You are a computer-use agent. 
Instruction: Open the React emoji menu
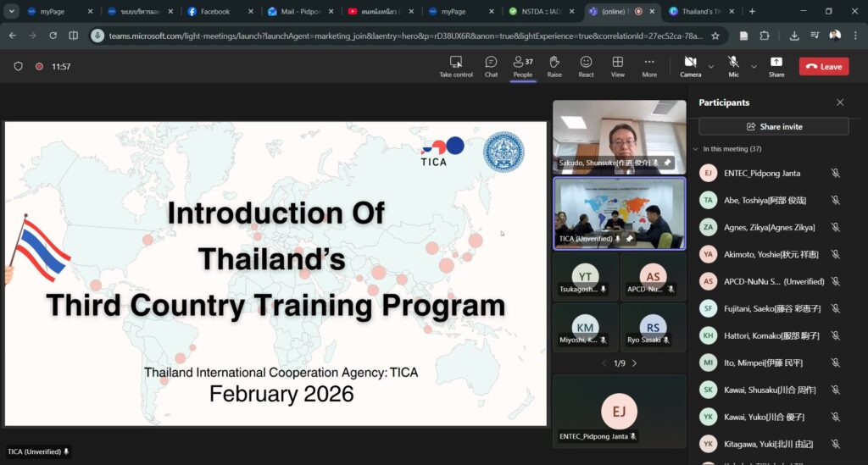586,66
